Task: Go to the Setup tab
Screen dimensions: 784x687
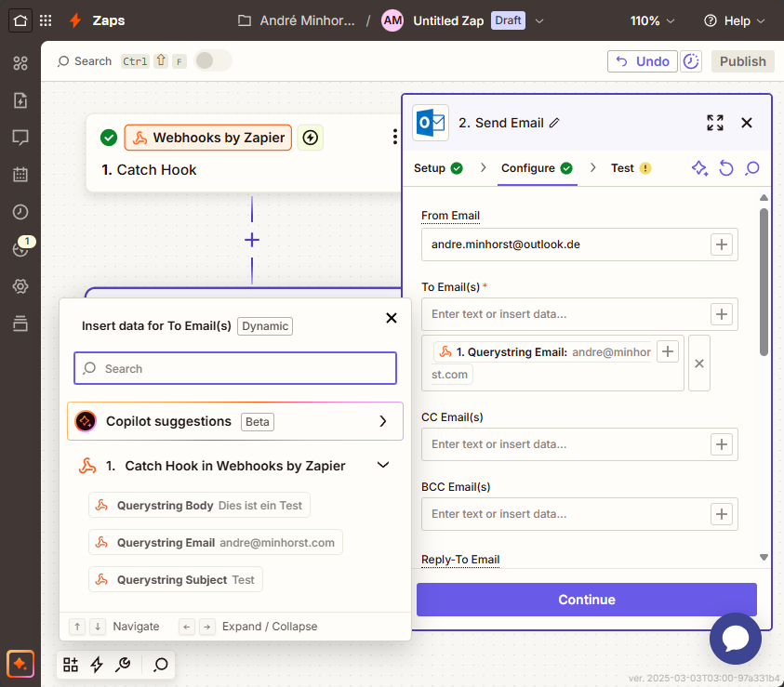Action: [430, 168]
